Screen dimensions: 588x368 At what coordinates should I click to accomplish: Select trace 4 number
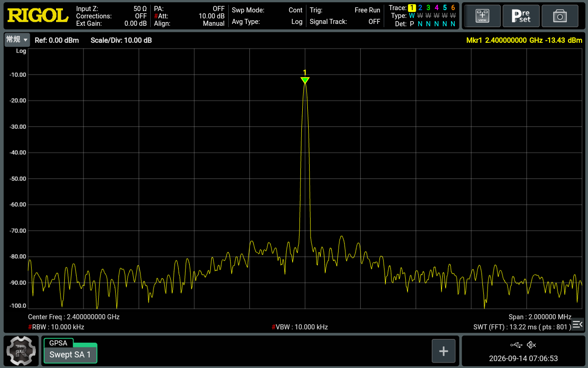point(436,8)
